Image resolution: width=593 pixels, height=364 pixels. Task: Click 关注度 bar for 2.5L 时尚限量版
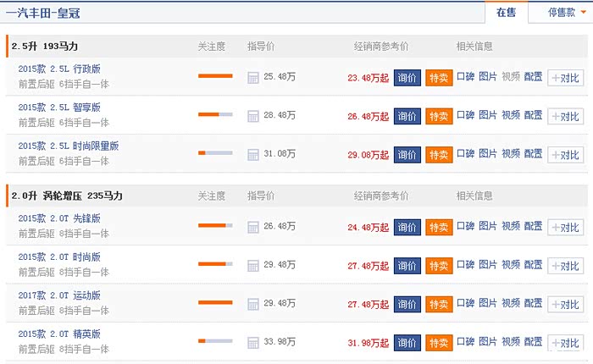click(215, 153)
